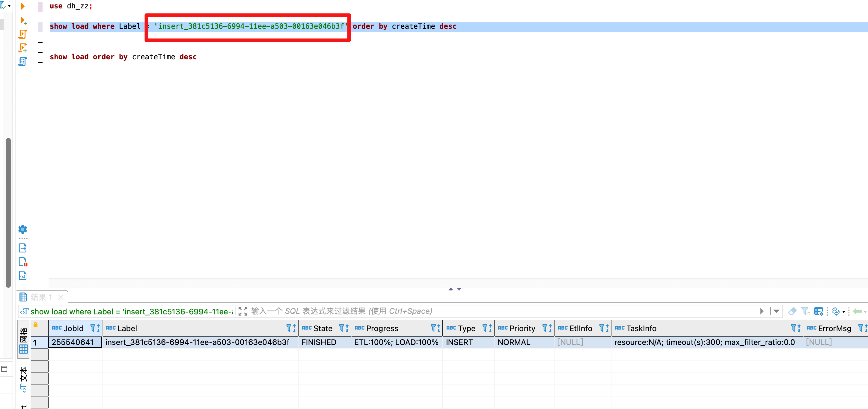868x409 pixels.
Task: Click the Explain execution plan icon
Action: tap(22, 62)
